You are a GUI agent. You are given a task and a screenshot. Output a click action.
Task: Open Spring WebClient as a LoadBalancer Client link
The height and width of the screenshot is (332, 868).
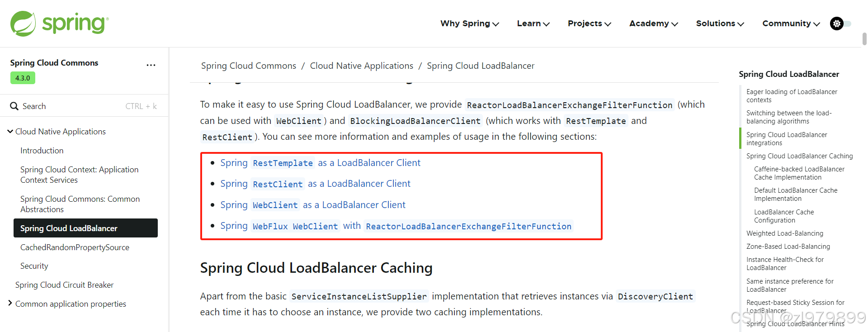tap(313, 205)
